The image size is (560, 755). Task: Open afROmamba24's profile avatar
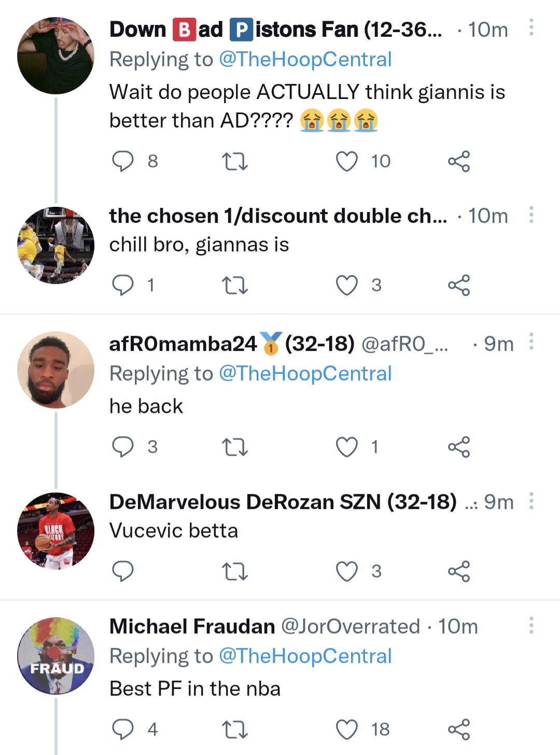pos(56,370)
